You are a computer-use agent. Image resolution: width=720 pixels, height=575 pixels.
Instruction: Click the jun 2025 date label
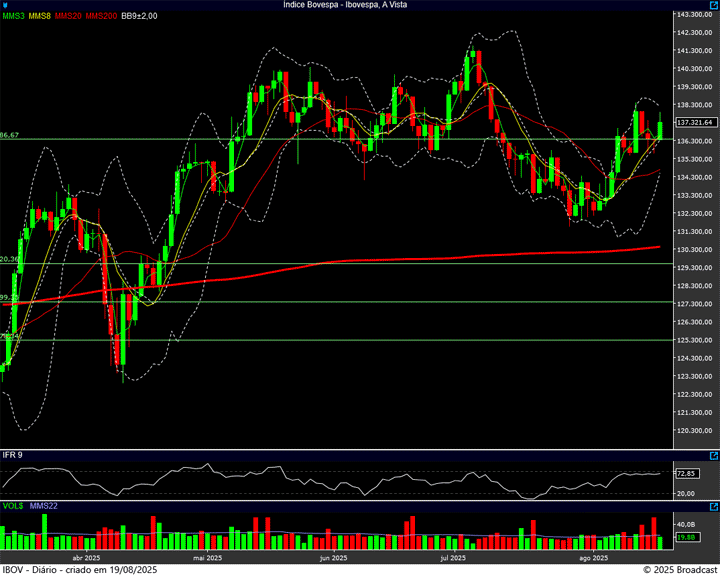point(333,558)
